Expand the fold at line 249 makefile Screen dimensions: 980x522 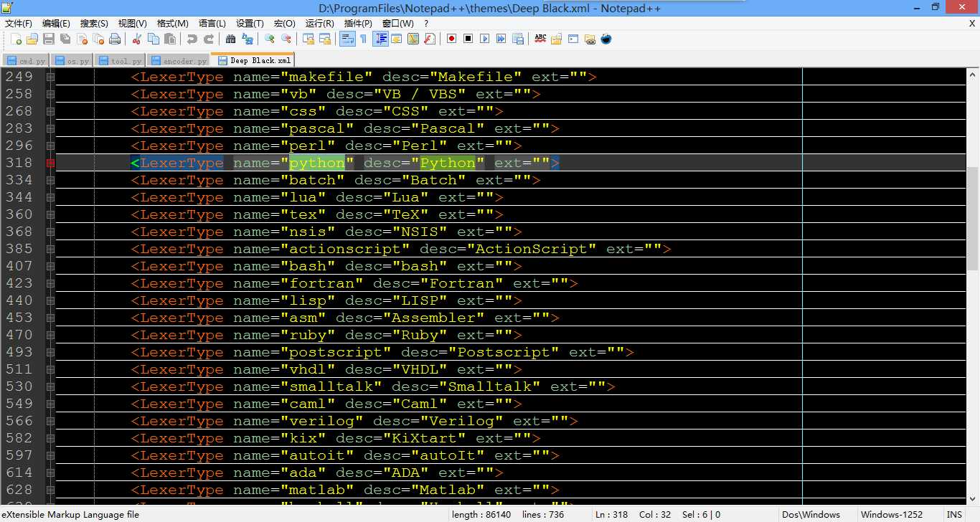[x=50, y=77]
